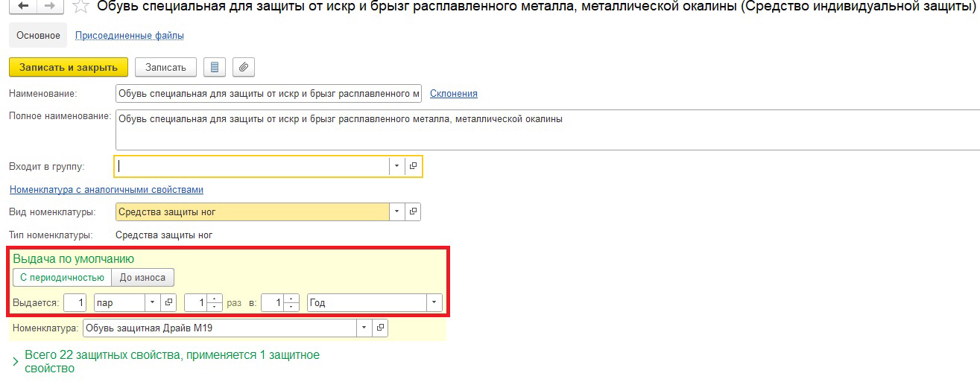Click the Вид номенклатуры field Средства защиты ног
Viewport: 980px width, 382px height.
point(253,212)
